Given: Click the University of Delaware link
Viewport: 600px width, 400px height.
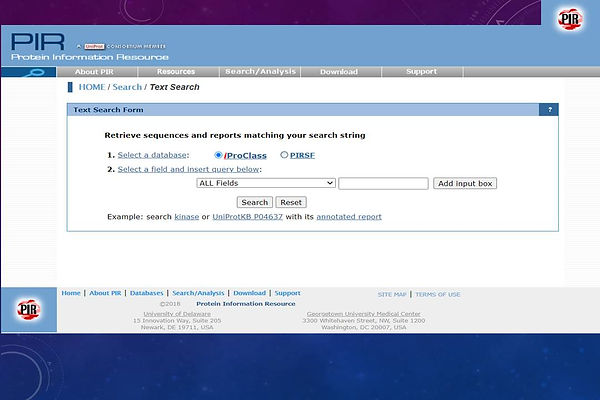Looking at the screenshot, I should [x=177, y=314].
